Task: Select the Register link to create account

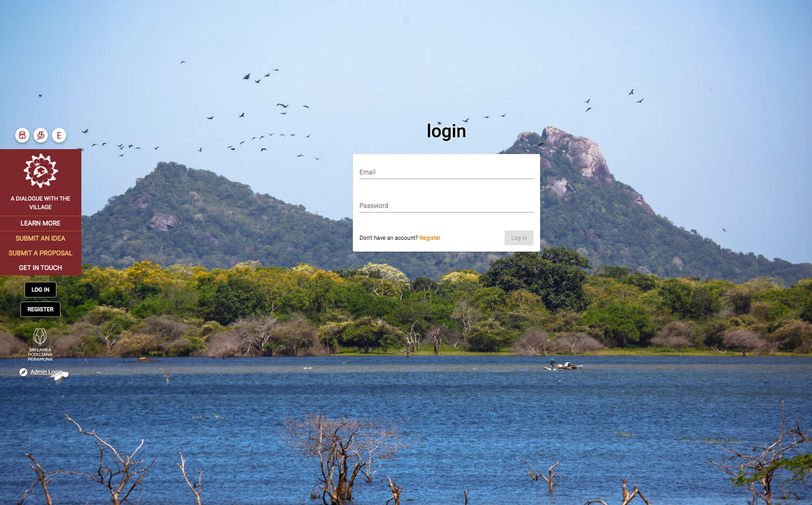Action: (x=430, y=237)
